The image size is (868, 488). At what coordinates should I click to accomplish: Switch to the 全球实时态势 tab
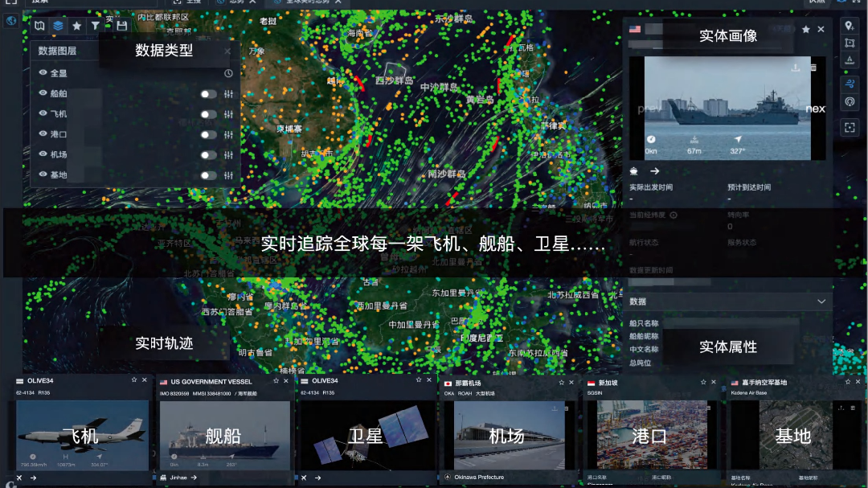click(x=297, y=2)
